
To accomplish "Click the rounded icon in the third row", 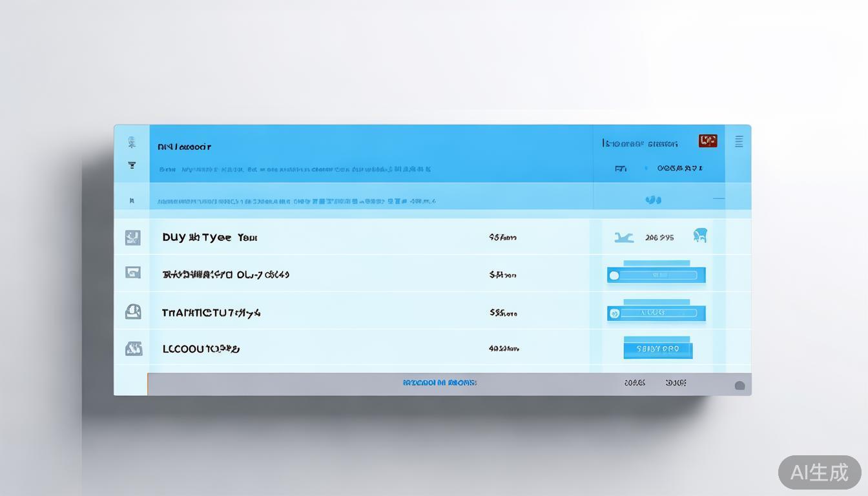I will tap(132, 312).
